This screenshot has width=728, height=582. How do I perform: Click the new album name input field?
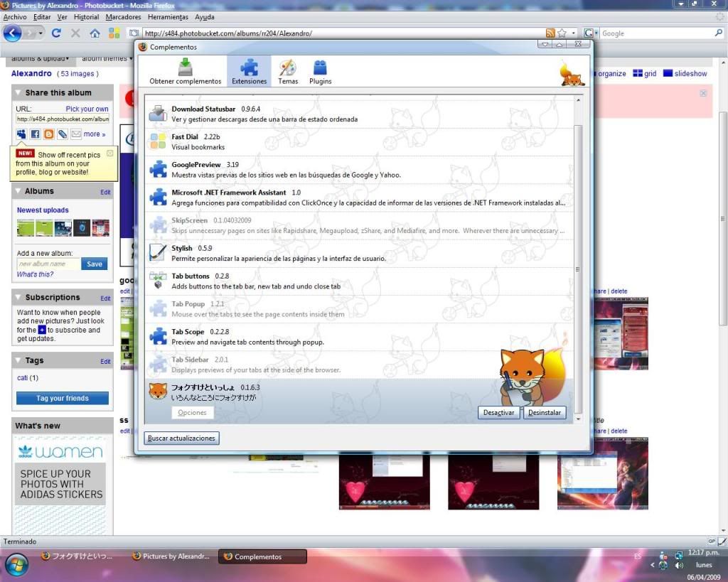(x=48, y=264)
